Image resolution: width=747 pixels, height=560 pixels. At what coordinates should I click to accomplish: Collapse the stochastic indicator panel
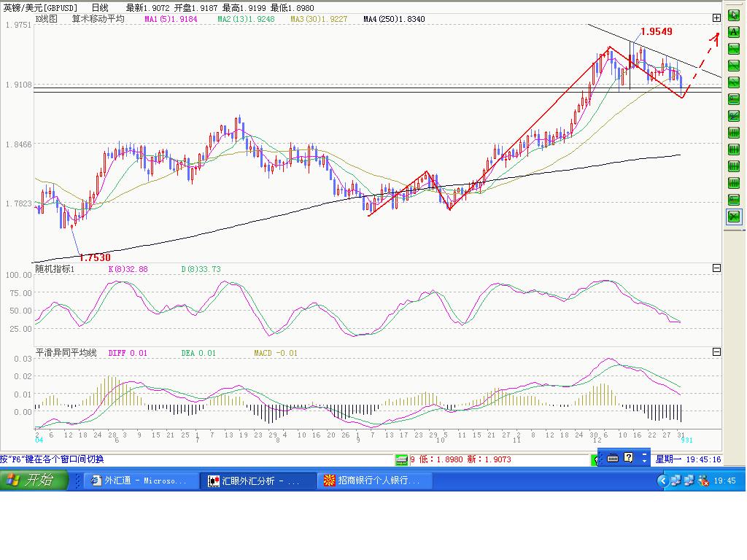tap(716, 268)
